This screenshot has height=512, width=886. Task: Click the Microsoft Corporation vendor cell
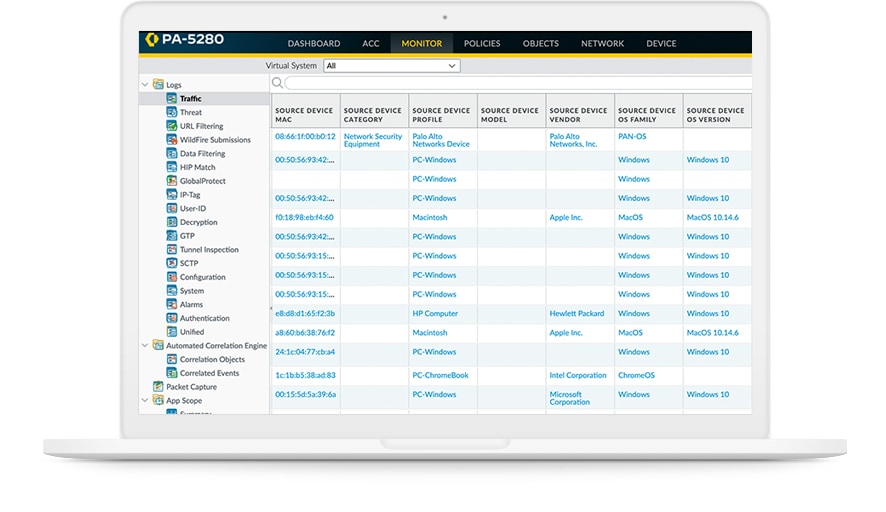coord(570,398)
